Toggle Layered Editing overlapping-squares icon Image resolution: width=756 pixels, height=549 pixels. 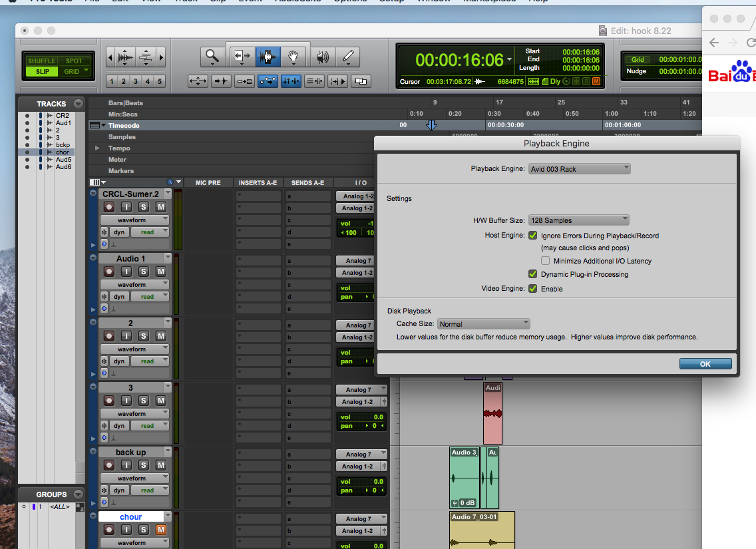361,81
